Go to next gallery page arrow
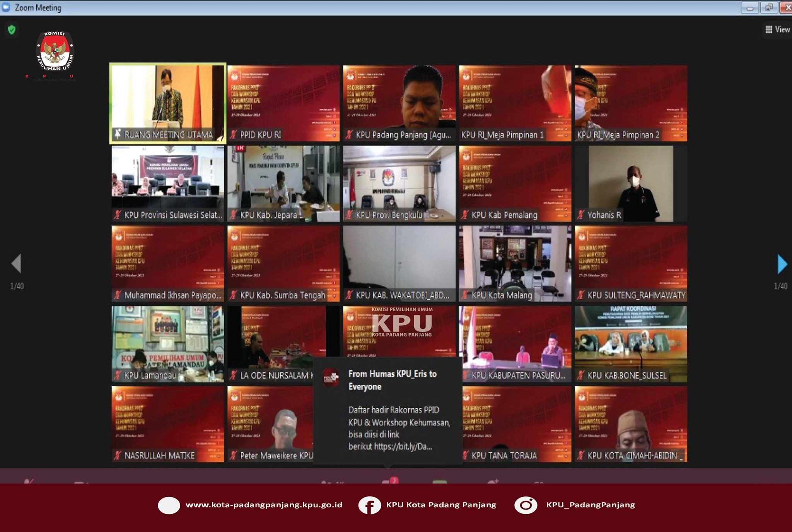Viewport: 792px width, 532px height. (x=782, y=264)
